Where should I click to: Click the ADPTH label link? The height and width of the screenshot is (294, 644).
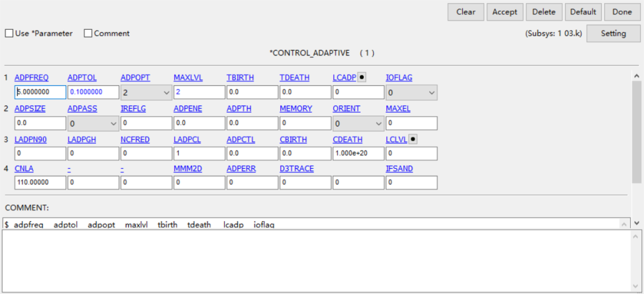[239, 109]
